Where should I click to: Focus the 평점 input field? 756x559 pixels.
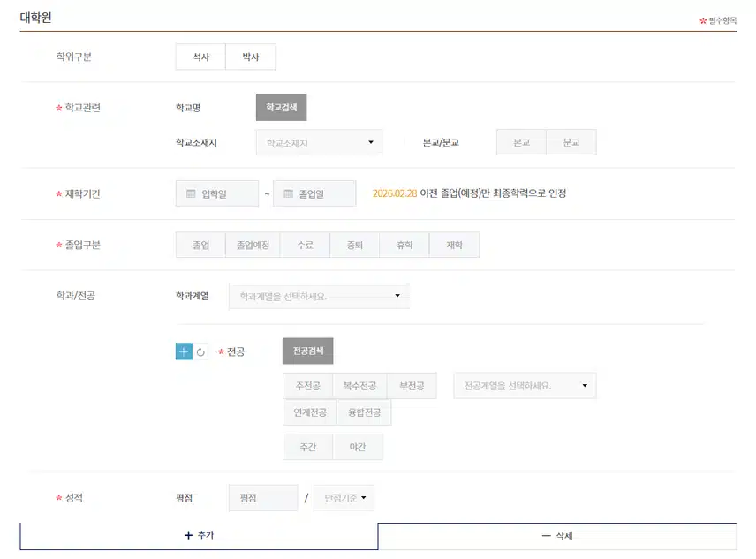point(263,498)
